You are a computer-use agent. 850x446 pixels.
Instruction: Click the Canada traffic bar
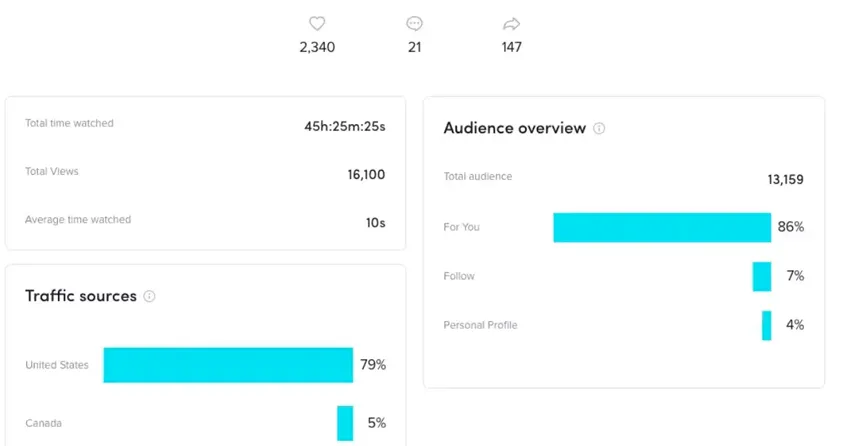[x=345, y=423]
